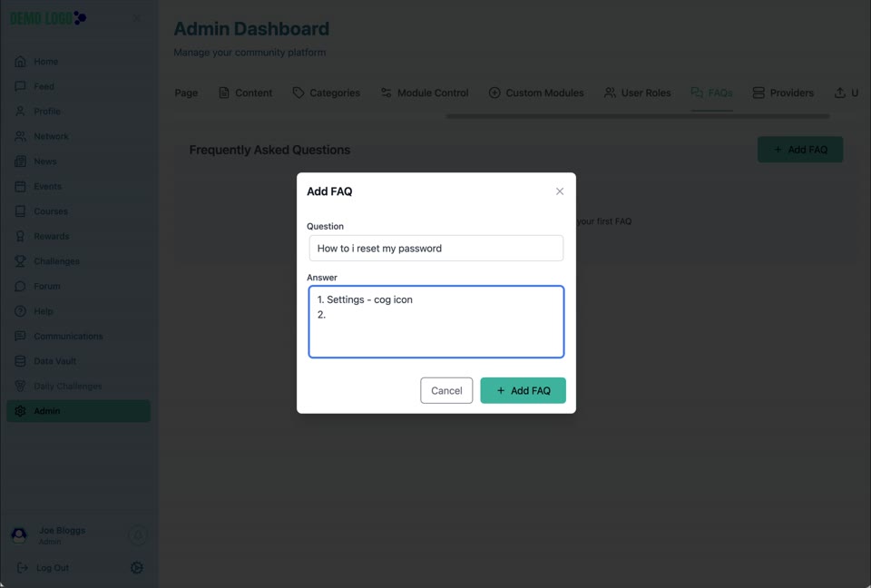
Task: Click the Challenges trophy icon
Action: click(x=20, y=261)
